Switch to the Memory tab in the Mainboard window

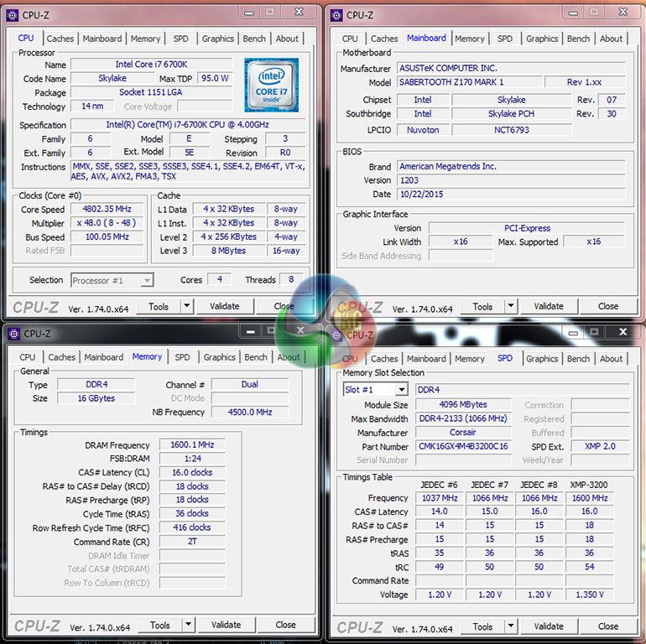pos(470,39)
